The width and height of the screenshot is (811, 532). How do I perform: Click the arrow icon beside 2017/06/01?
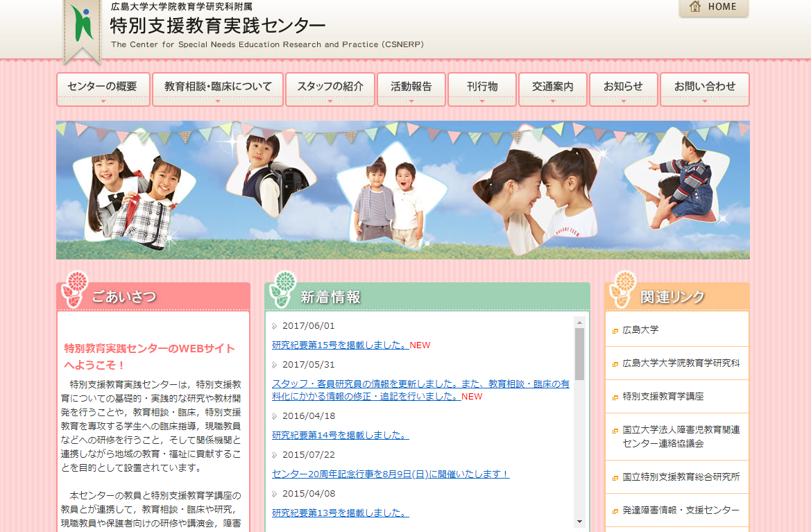(x=275, y=326)
